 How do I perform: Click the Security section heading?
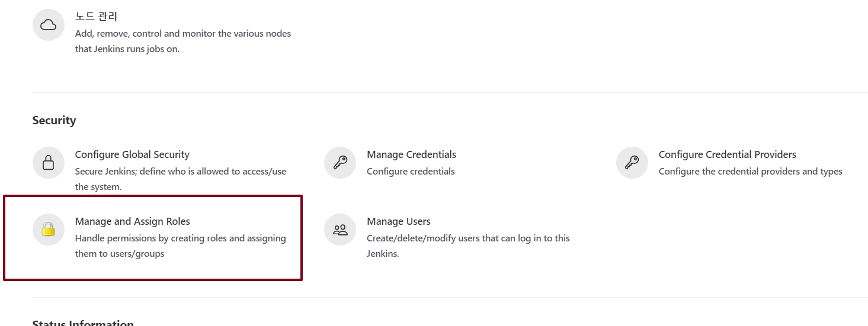pos(55,120)
